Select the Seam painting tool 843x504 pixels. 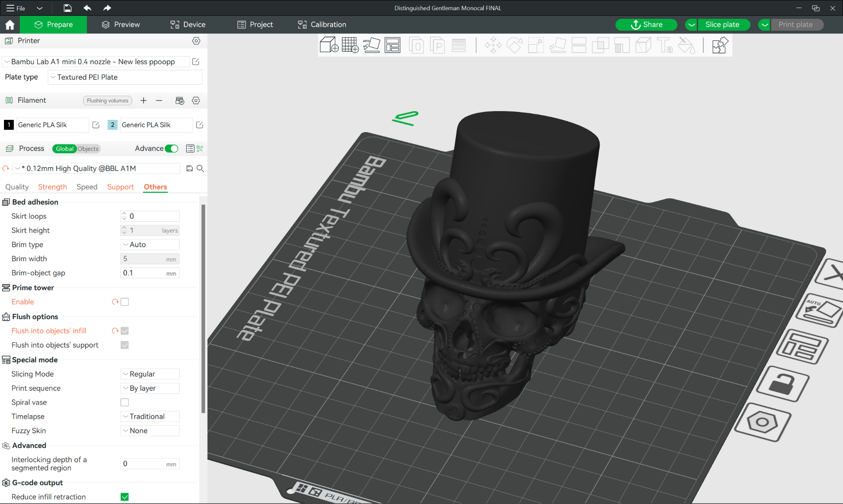643,45
